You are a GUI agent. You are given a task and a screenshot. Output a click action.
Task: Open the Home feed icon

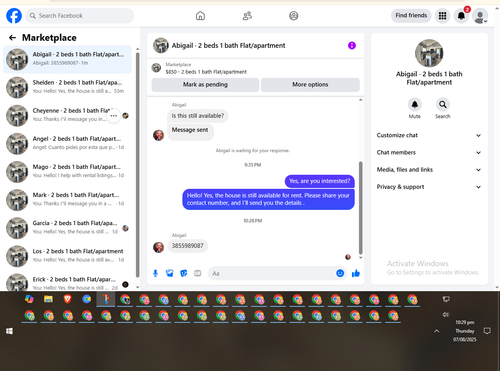pyautogui.click(x=200, y=16)
